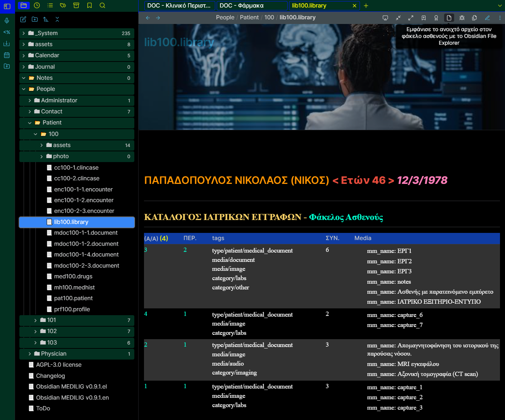Click the import download ribbon icon
Screen dimensions: 505x420
click(x=7, y=44)
